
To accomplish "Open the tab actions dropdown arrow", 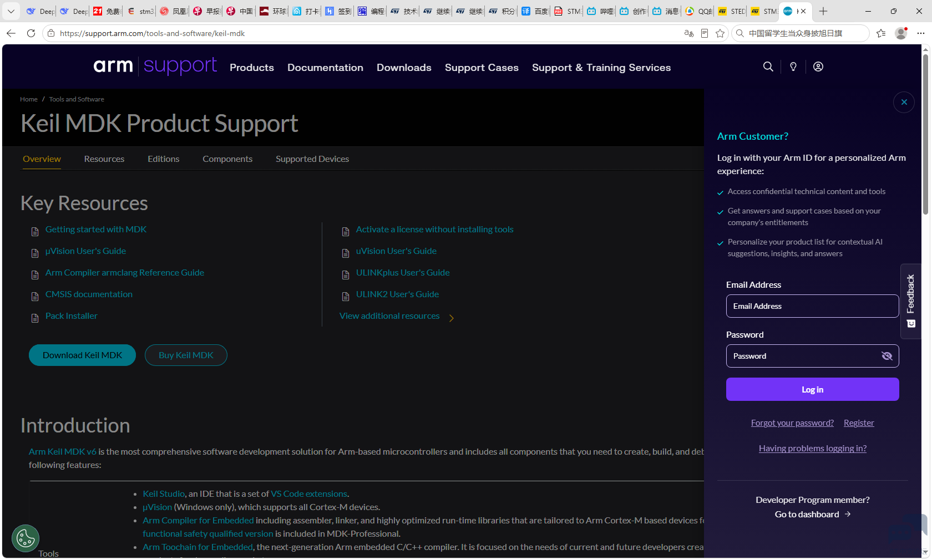I will pos(11,11).
